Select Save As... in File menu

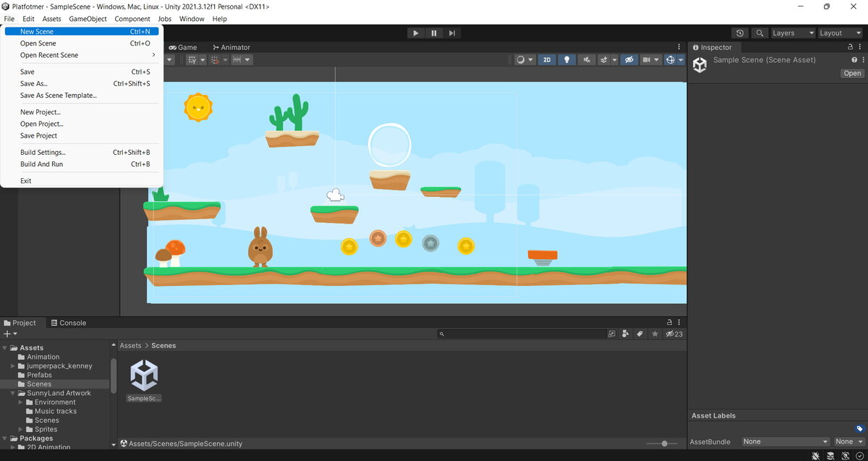(81, 83)
